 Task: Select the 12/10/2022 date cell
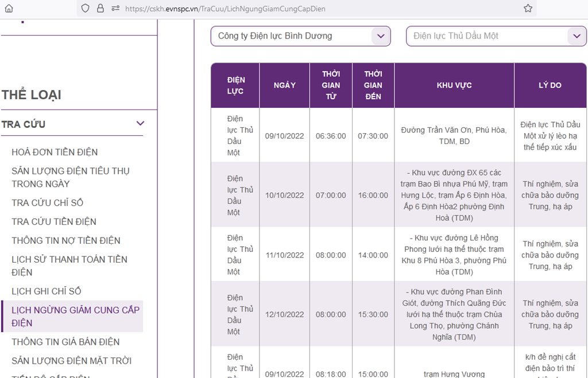[x=285, y=314]
